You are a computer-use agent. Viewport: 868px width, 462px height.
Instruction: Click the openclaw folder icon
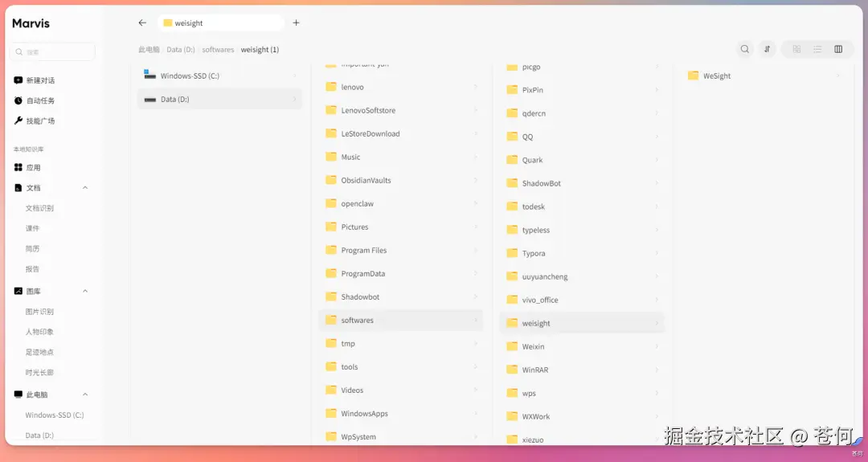[331, 203]
